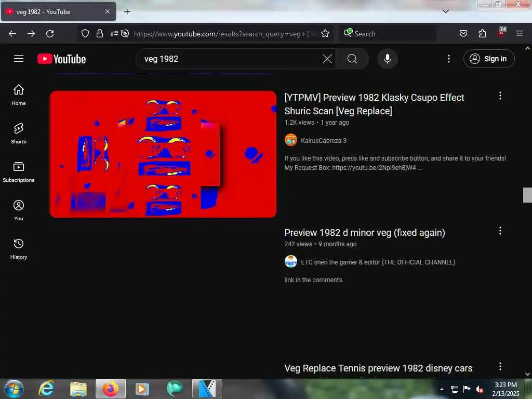This screenshot has width=532, height=399.
Task: Click the page vertical scrollbar thumb
Action: coord(527,195)
